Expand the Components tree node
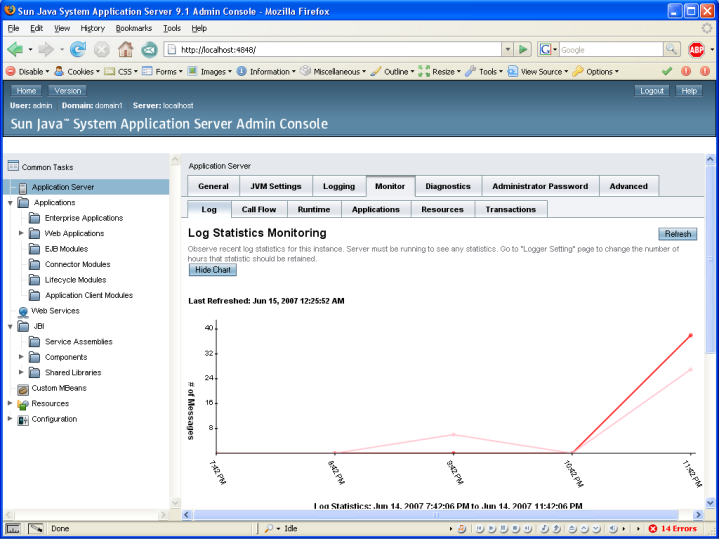This screenshot has width=719, height=539. (21, 357)
